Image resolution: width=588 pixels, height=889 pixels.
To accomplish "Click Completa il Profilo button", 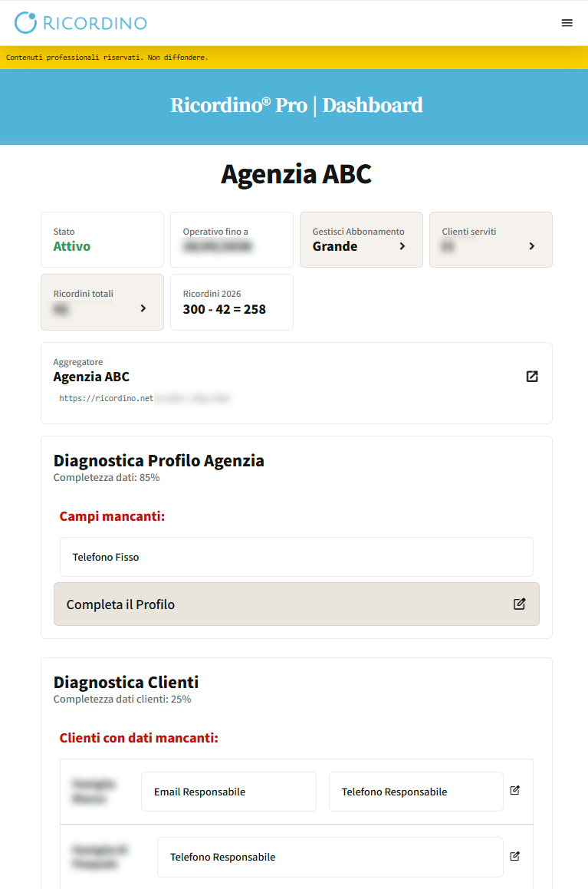I will (296, 604).
